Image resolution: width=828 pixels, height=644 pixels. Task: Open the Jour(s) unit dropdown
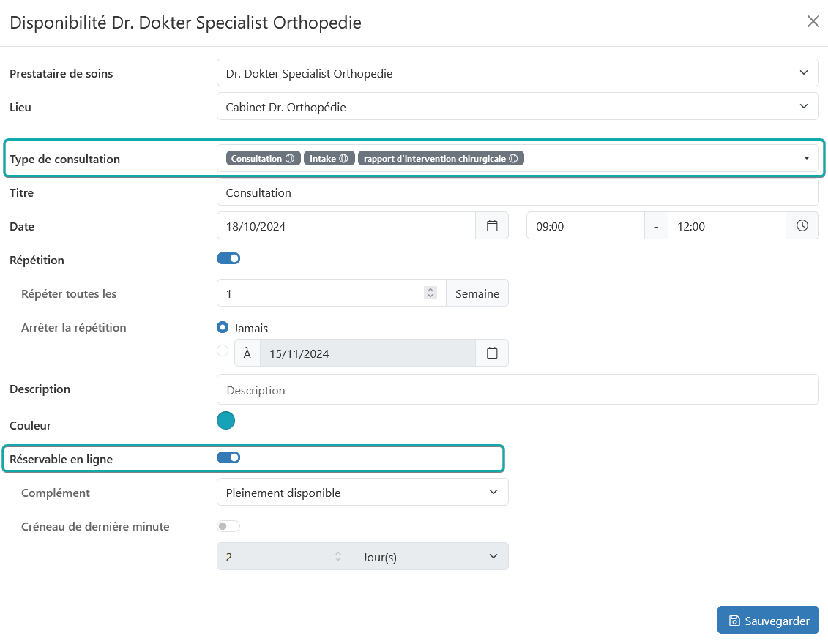[x=431, y=556]
